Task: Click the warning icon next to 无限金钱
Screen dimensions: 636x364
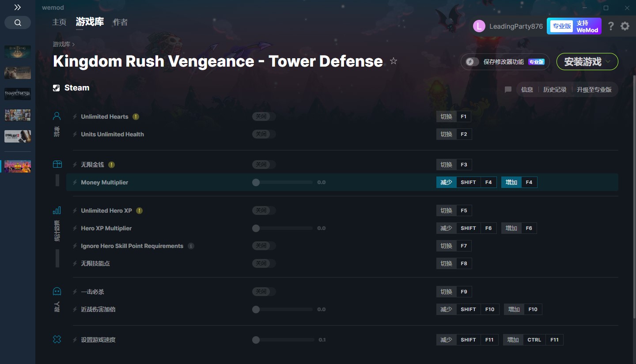Action: tap(111, 165)
